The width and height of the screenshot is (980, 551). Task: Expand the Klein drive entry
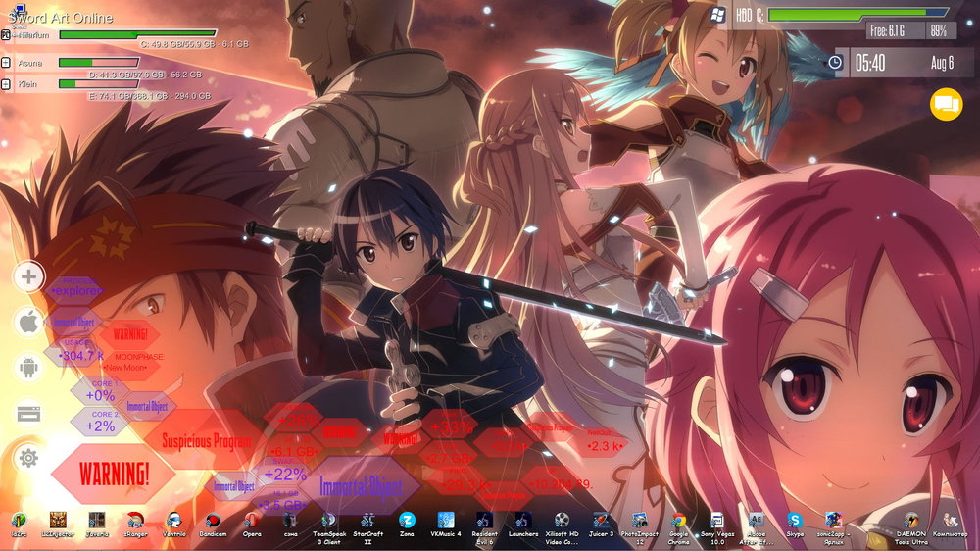[6, 84]
